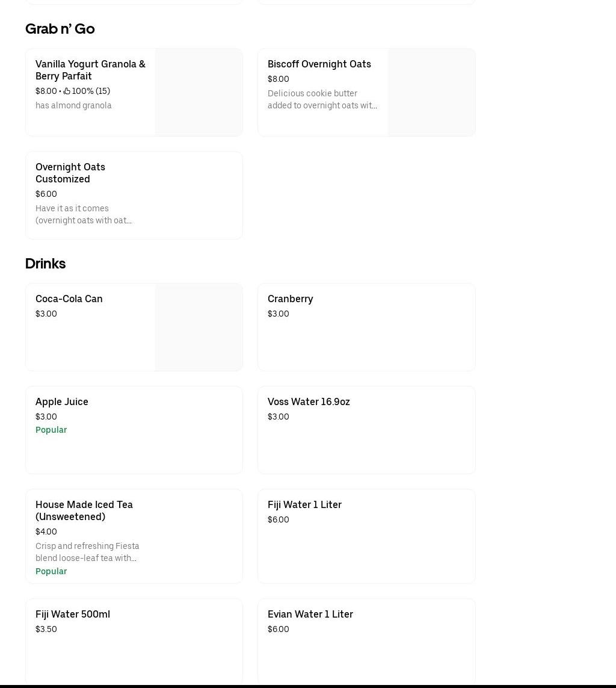This screenshot has width=616, height=688.
Task: Click the Biscoff oats description text
Action: coord(322,99)
